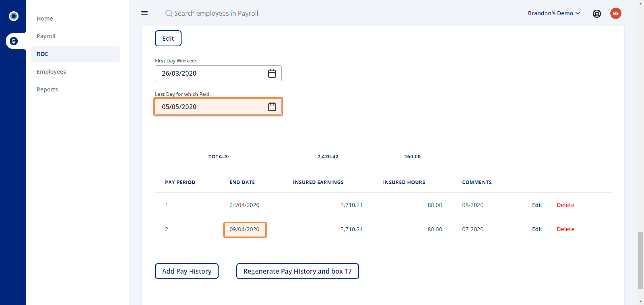Edit pay period 2 row
Image resolution: width=644 pixels, height=305 pixels.
click(537, 229)
